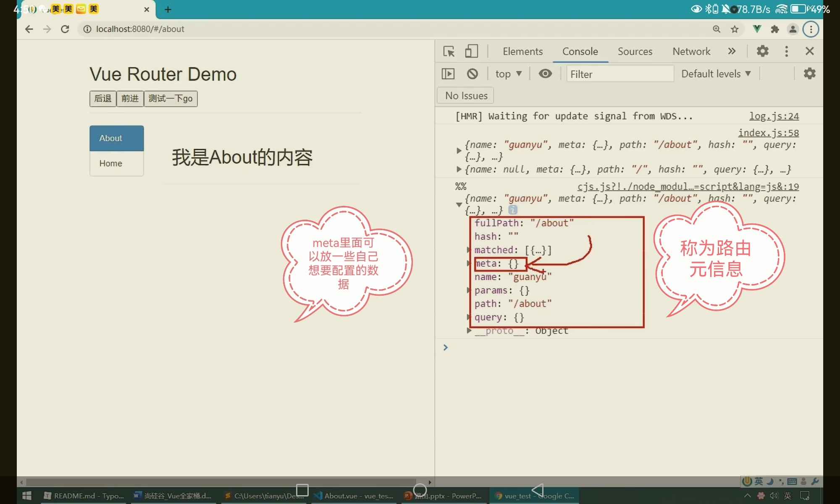Image resolution: width=840 pixels, height=504 pixels.
Task: Switch to the Elements tab
Action: [522, 51]
